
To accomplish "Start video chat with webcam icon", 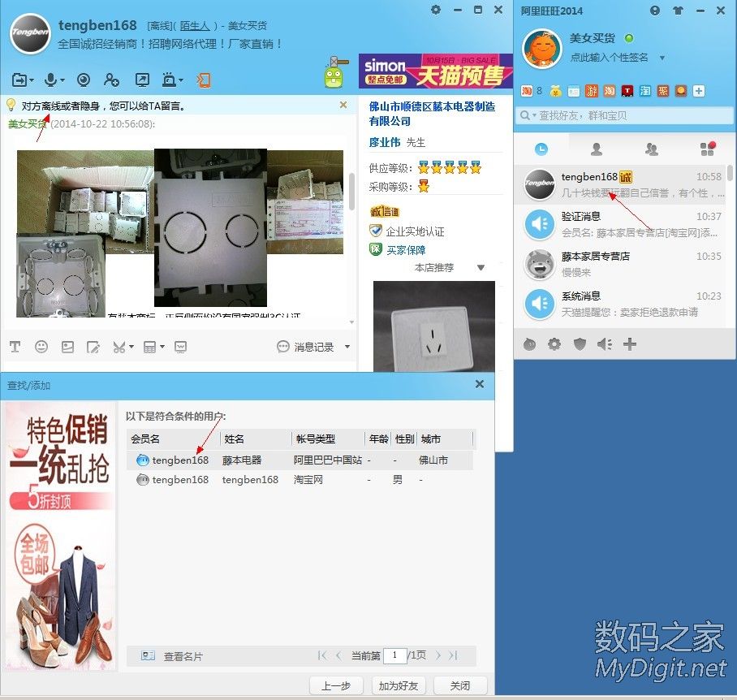I will click(x=84, y=80).
